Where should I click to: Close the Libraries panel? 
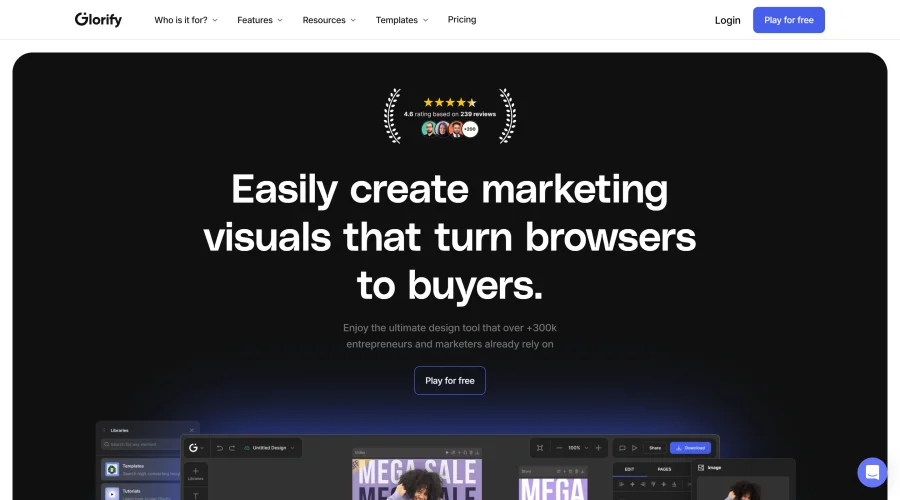(x=192, y=430)
